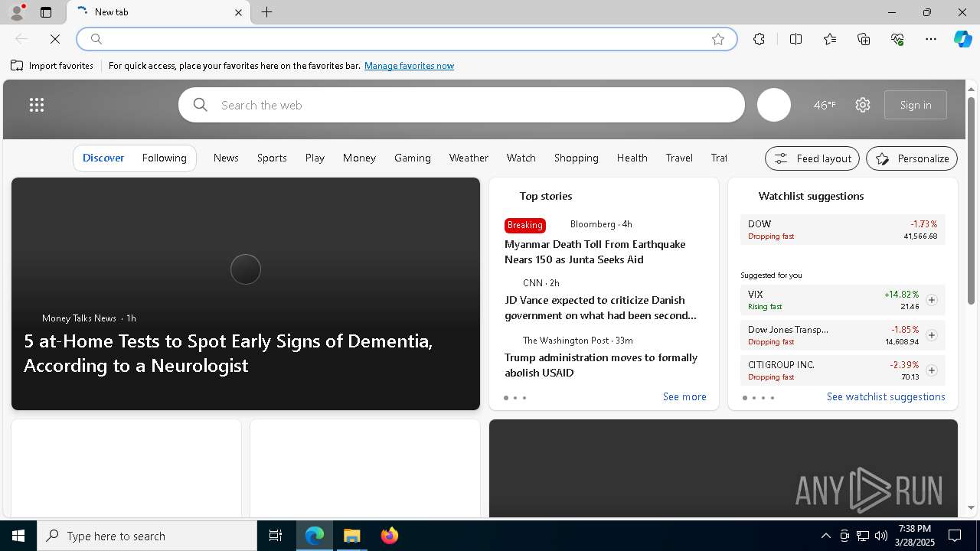
Task: Open the app launcher grid icon
Action: 37,105
